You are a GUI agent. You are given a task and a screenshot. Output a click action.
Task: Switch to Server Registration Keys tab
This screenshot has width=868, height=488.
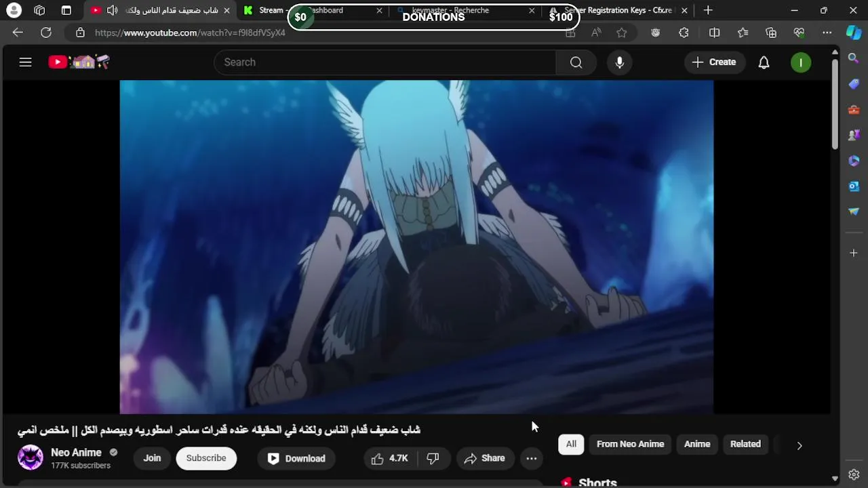618,10
